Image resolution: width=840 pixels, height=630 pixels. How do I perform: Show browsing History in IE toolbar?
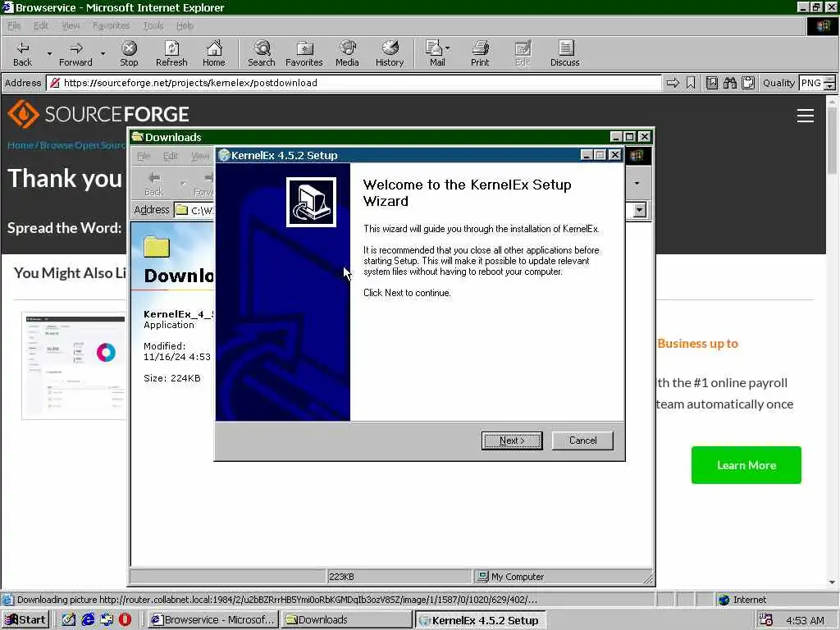(x=390, y=53)
